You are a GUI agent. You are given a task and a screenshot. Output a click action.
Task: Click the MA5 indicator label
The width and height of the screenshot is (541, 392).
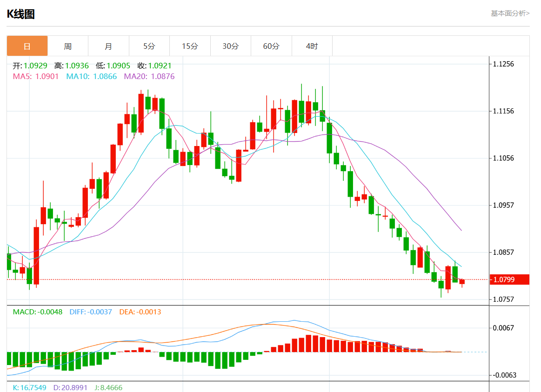pos(36,76)
